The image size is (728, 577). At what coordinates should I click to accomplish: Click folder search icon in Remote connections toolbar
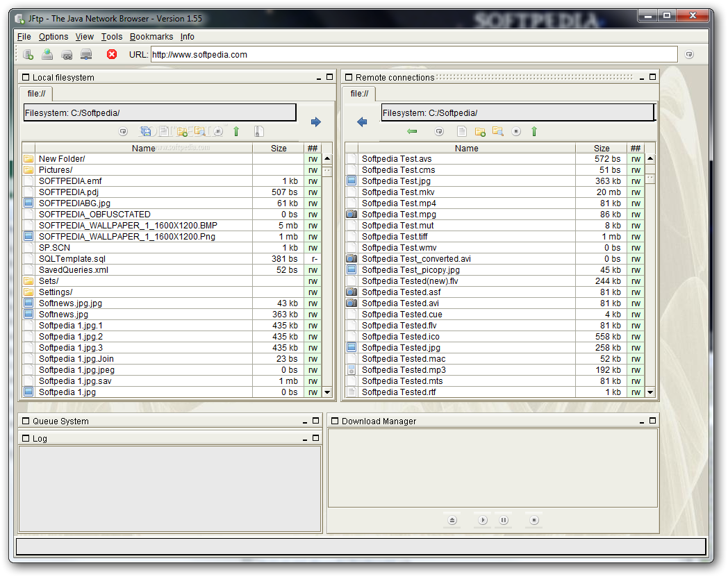pos(497,131)
